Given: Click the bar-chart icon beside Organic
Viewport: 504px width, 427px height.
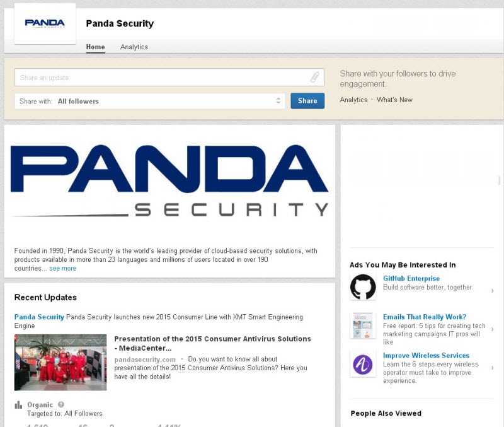Looking at the screenshot, I should (x=19, y=404).
